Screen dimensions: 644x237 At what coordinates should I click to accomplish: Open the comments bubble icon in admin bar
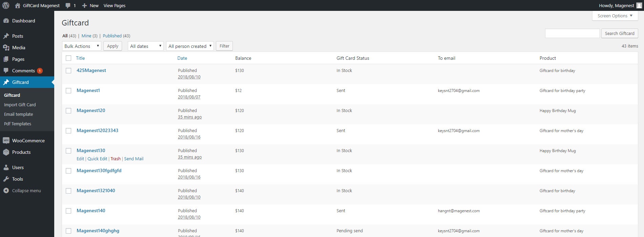[68, 5]
